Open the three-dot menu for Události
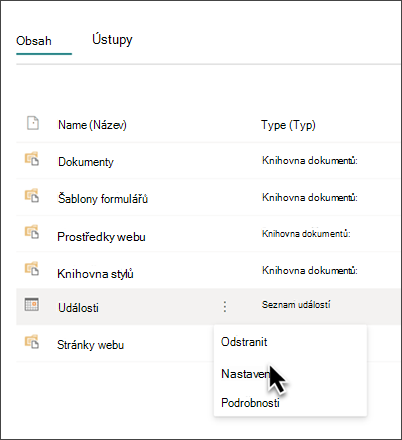Image resolution: width=402 pixels, height=440 pixels. pos(225,306)
